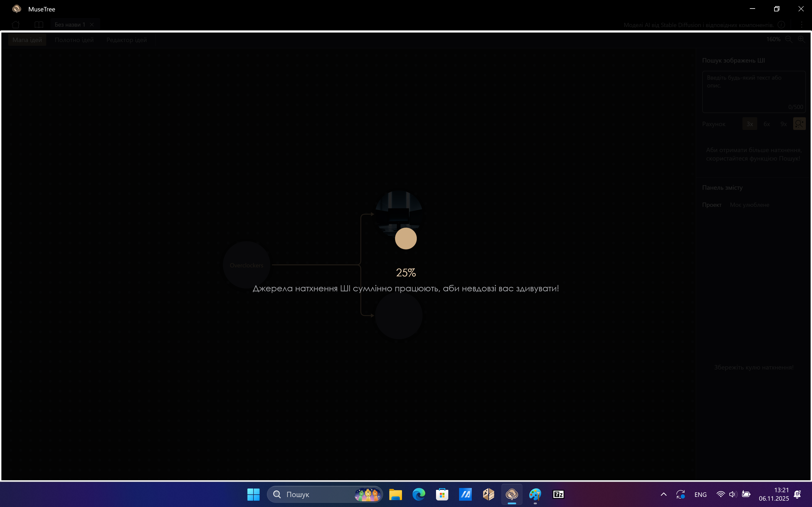Image resolution: width=812 pixels, height=507 pixels.
Task: Open the 'Моє улюблене' content tab
Action: click(x=750, y=205)
